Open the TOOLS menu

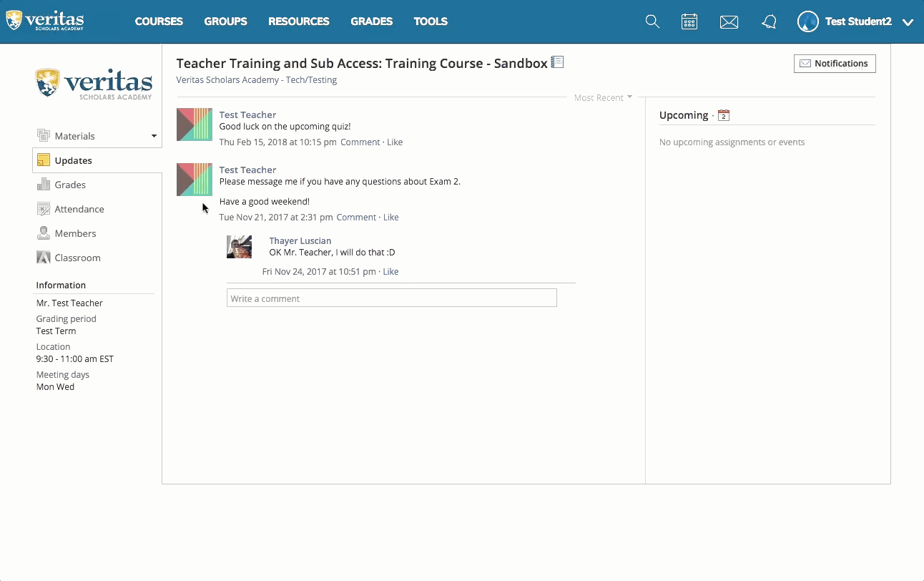point(431,21)
